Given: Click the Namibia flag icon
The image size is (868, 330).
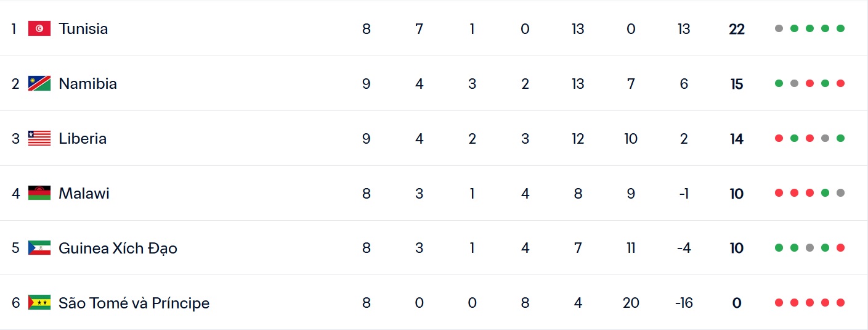Looking at the screenshot, I should (39, 83).
